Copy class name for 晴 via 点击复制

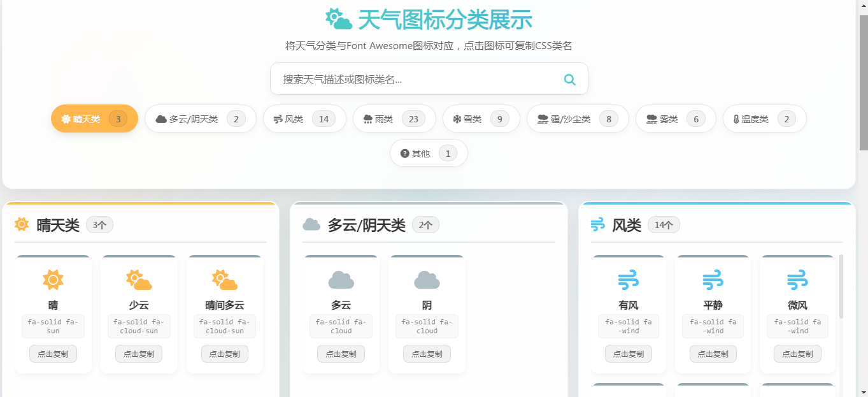[53, 354]
